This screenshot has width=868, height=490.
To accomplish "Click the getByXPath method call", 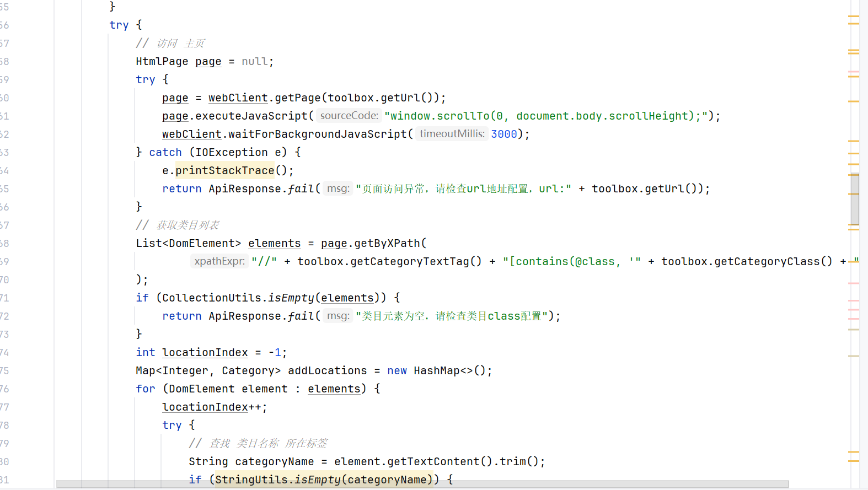I will (387, 243).
